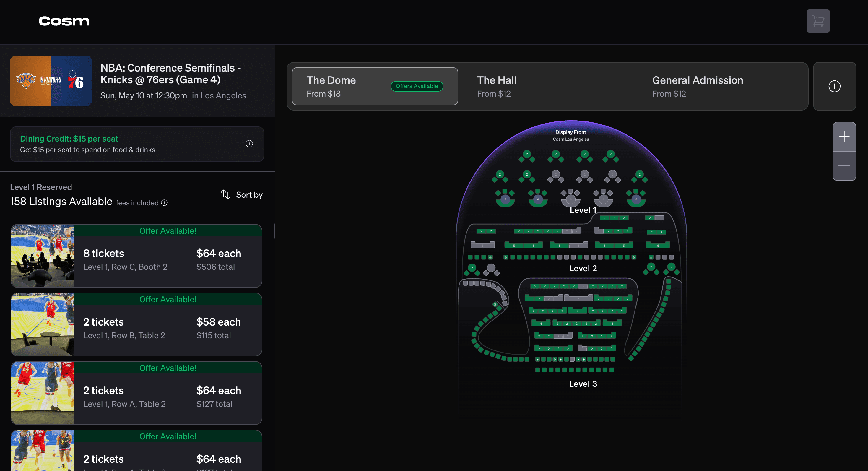Zoom in on the seat map
The width and height of the screenshot is (868, 471).
844,137
